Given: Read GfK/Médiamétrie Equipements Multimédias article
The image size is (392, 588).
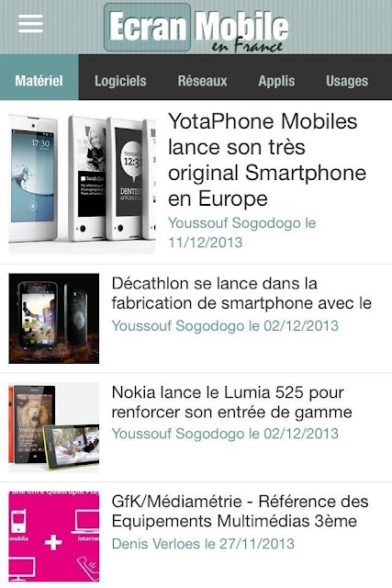Looking at the screenshot, I should [240, 511].
